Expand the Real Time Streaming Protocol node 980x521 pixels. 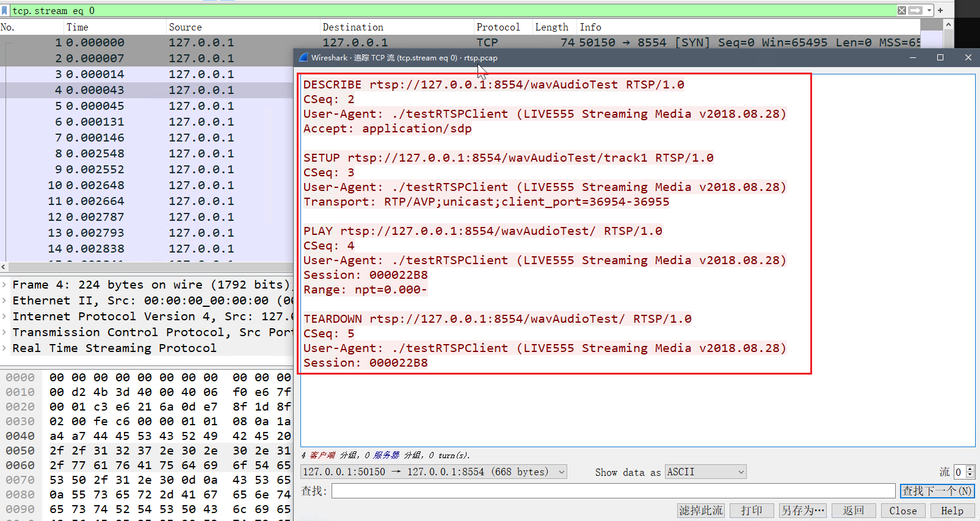5,348
